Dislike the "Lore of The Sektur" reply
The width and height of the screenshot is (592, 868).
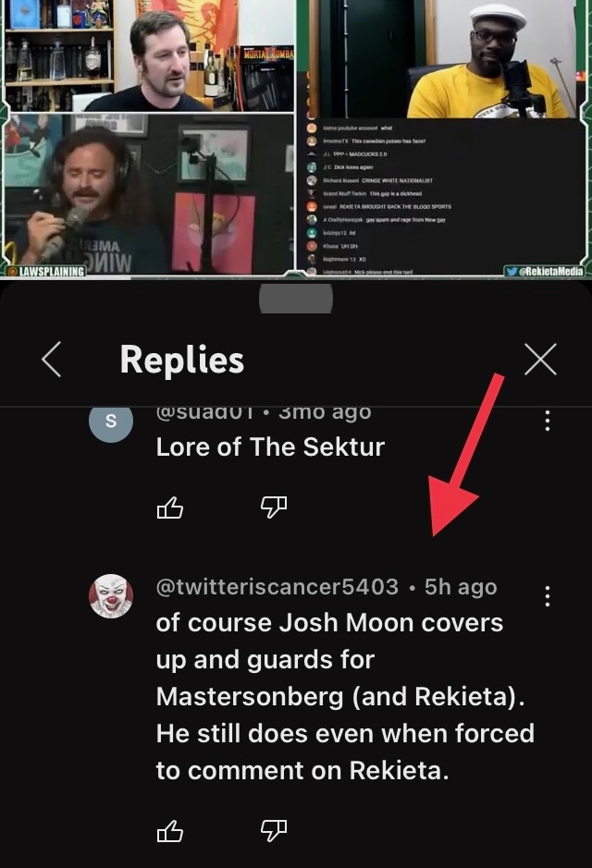(274, 507)
